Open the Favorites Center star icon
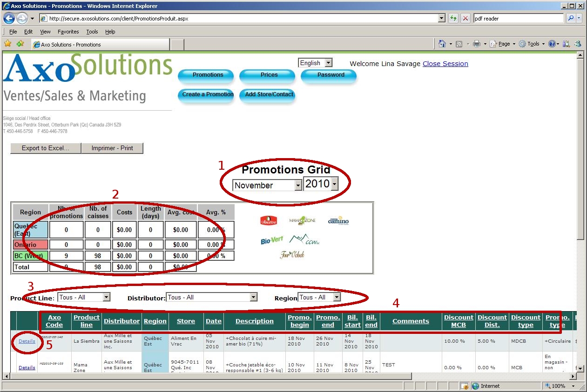This screenshot has width=587, height=392. (8, 44)
